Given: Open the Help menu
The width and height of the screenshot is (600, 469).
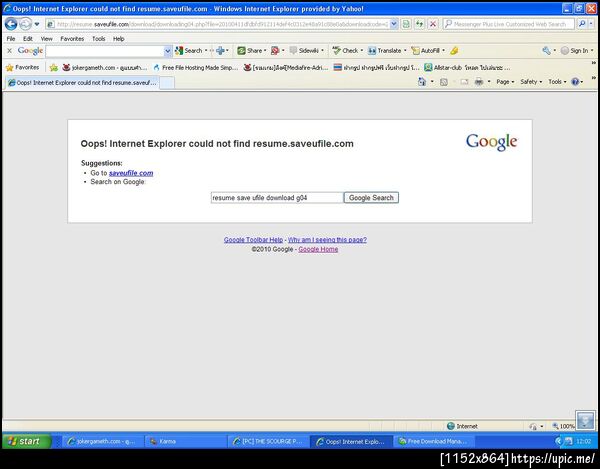Looking at the screenshot, I should (x=118, y=39).
